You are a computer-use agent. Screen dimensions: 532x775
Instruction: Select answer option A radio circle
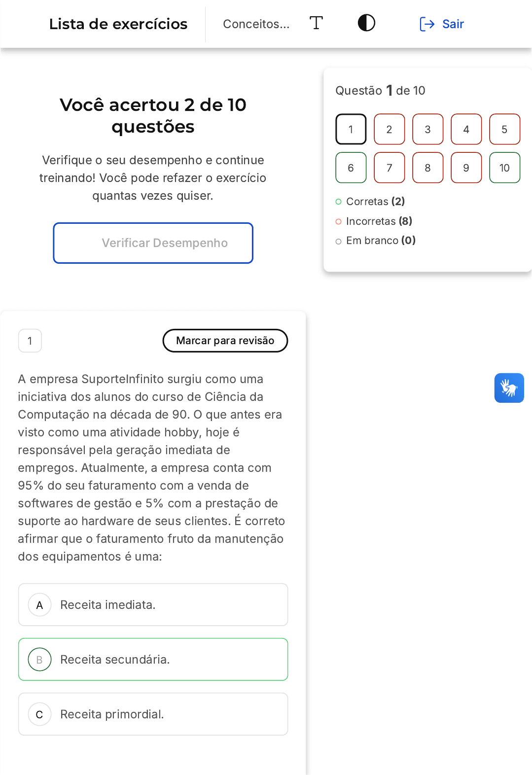tap(40, 605)
